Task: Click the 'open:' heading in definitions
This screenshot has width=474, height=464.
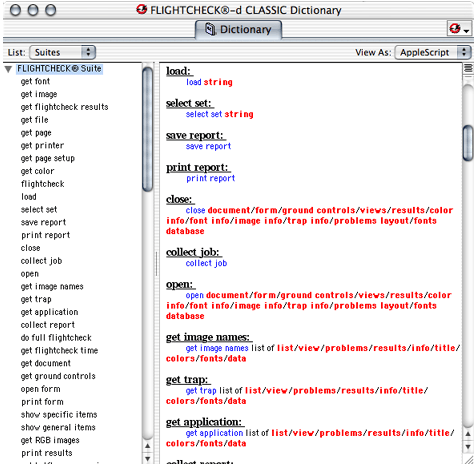Action: tap(180, 285)
